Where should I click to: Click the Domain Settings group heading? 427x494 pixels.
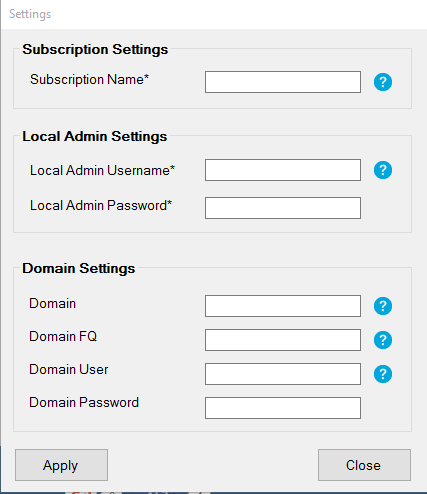[79, 269]
